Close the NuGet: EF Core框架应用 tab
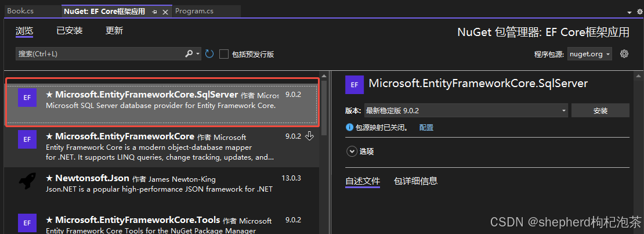This screenshot has width=644, height=234. [165, 12]
